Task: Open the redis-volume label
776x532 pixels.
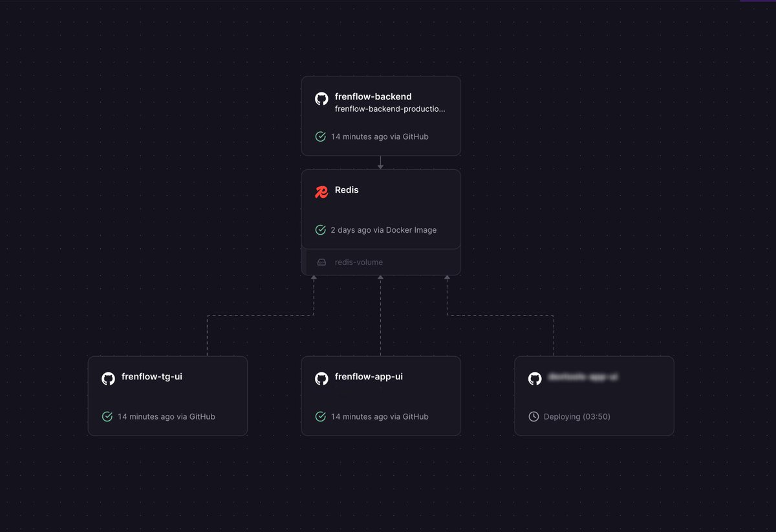Action: [x=359, y=262]
